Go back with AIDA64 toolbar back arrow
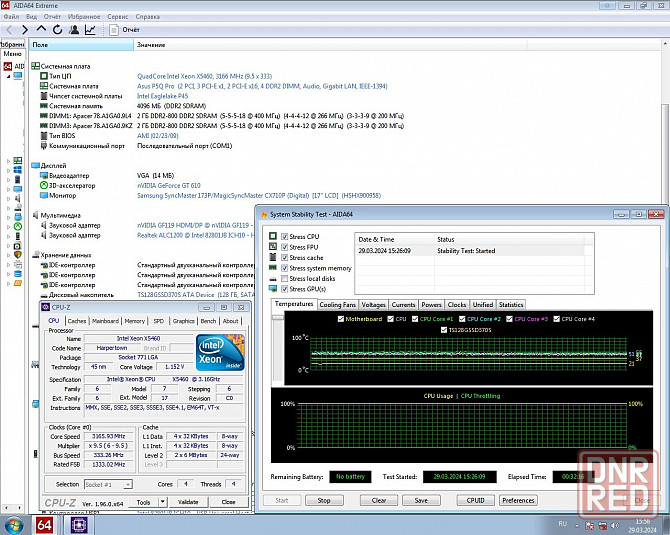This screenshot has height=535, width=670. pos(9,29)
